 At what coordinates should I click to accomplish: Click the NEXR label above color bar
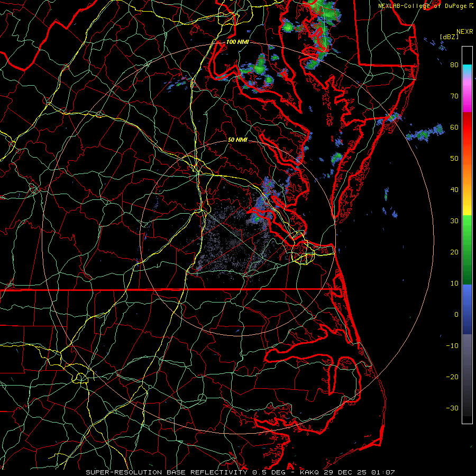coord(465,32)
